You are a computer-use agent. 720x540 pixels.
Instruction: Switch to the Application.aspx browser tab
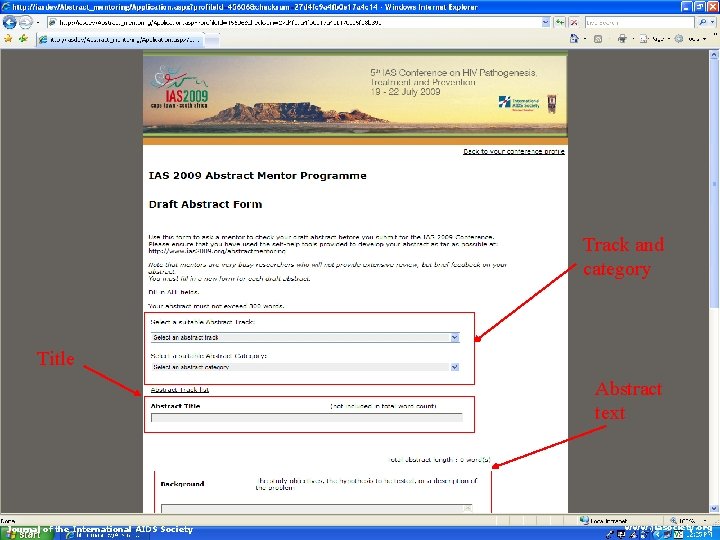click(120, 40)
